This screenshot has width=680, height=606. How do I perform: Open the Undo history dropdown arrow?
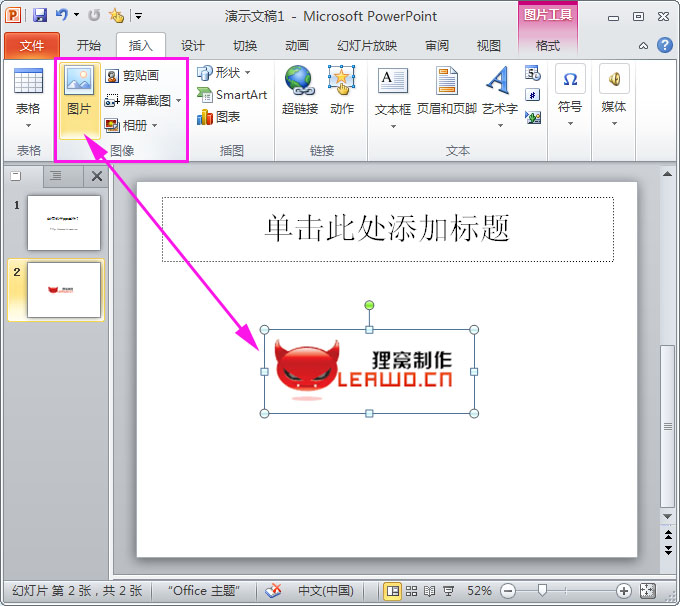coord(76,15)
